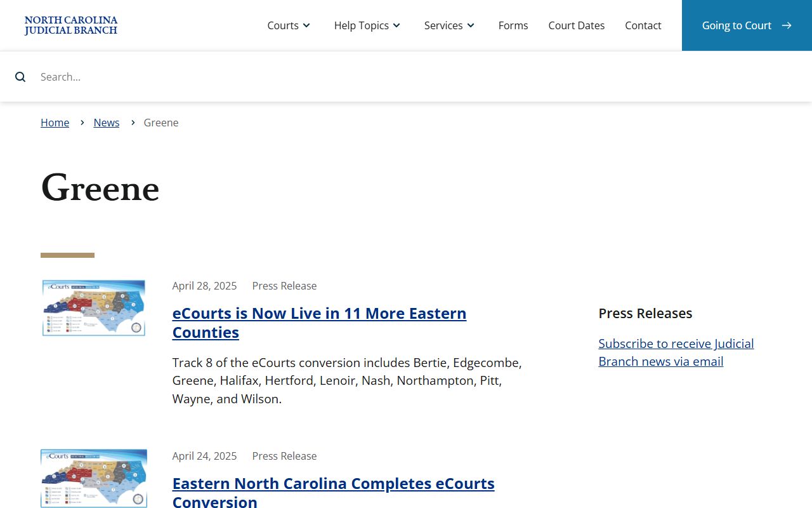This screenshot has width=812, height=508.
Task: Open the Courts menu
Action: [x=289, y=25]
